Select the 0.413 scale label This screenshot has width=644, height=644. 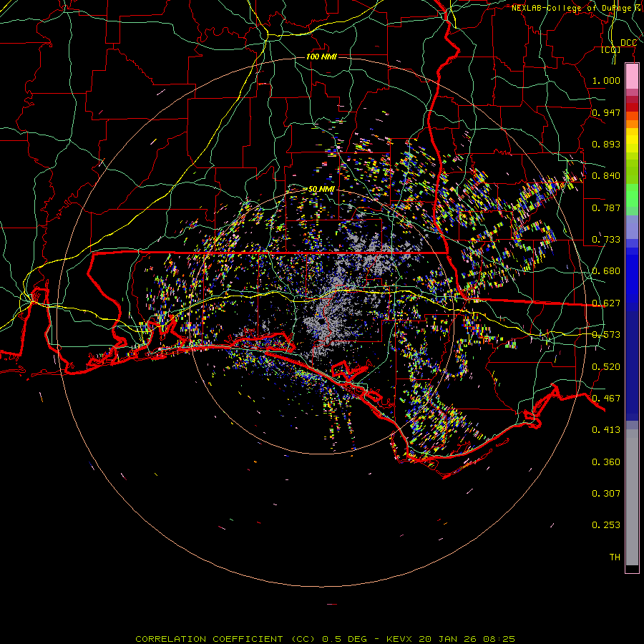point(606,430)
